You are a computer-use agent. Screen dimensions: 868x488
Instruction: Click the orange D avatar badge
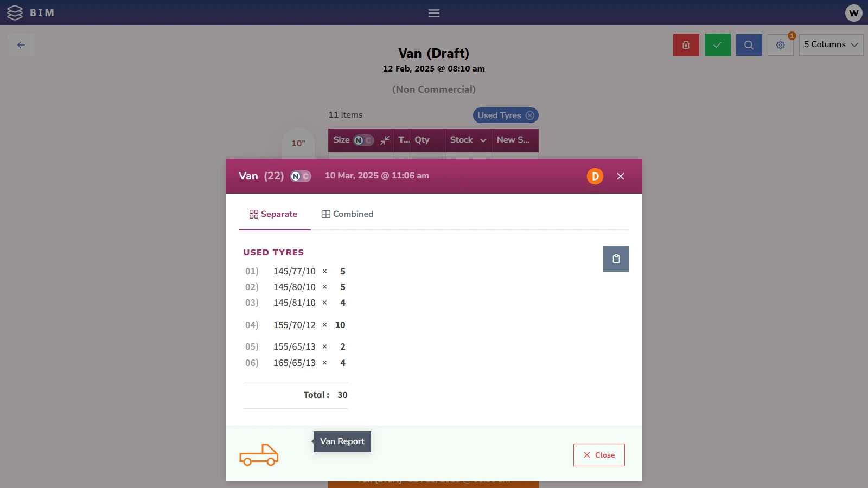(x=595, y=176)
